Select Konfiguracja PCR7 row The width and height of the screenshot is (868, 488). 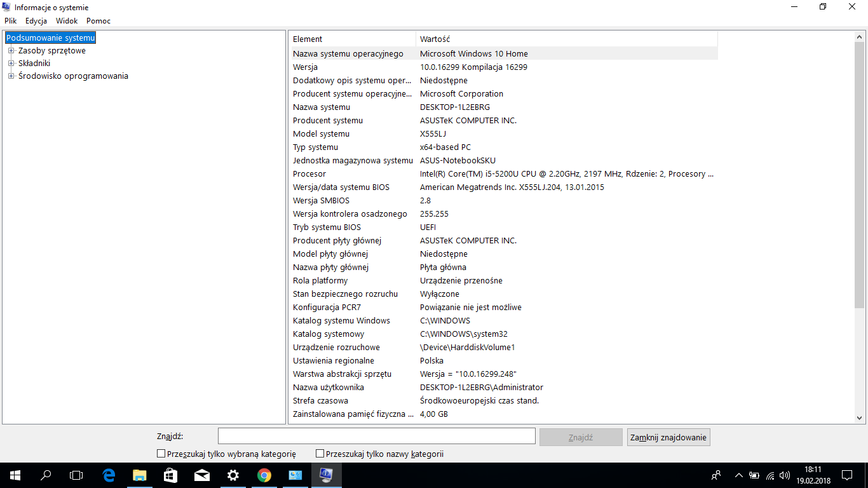[x=504, y=307]
